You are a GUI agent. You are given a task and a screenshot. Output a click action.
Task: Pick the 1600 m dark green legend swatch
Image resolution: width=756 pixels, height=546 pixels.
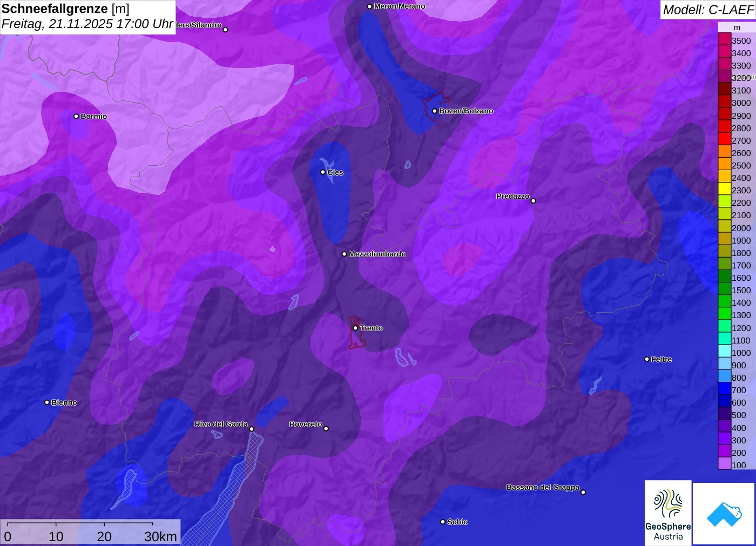[725, 277]
